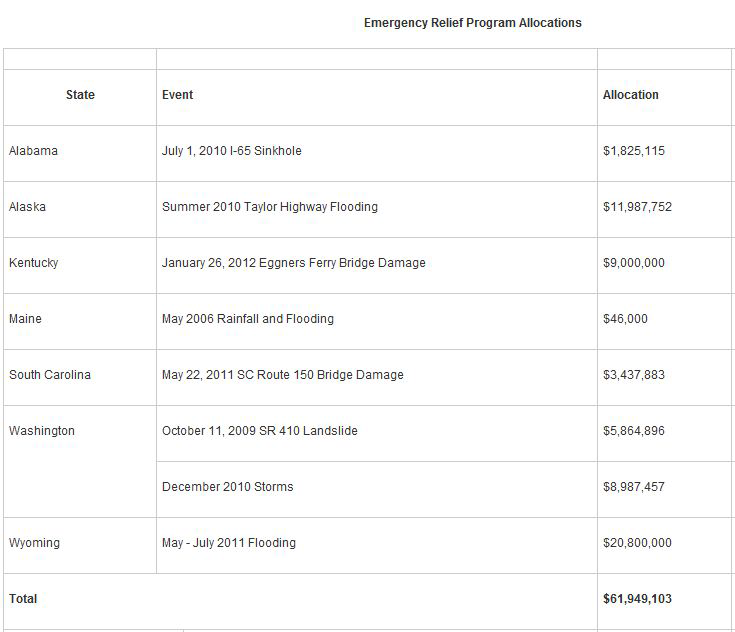Image resolution: width=735 pixels, height=632 pixels.
Task: Select 'December 2010 Storms' event text
Action: tap(227, 487)
